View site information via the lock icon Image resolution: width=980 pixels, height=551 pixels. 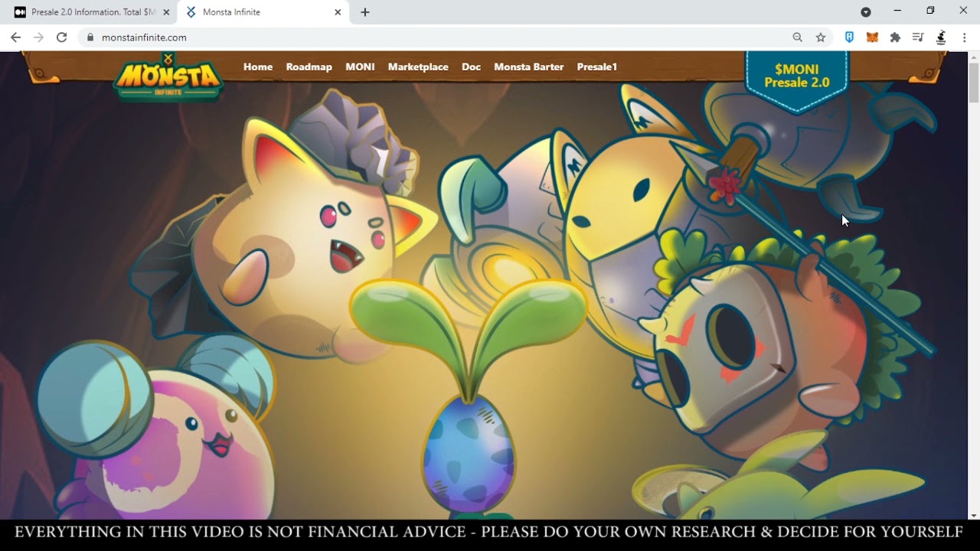point(90,37)
